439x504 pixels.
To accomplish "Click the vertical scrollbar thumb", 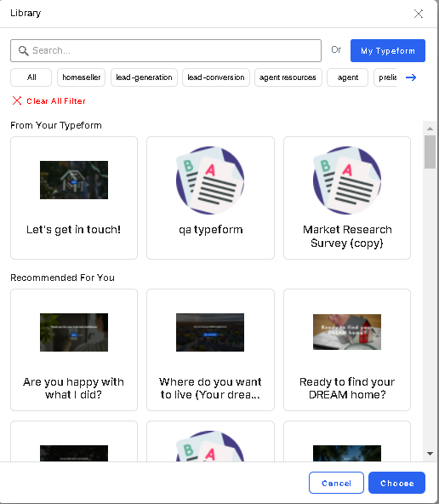I will tap(430, 152).
